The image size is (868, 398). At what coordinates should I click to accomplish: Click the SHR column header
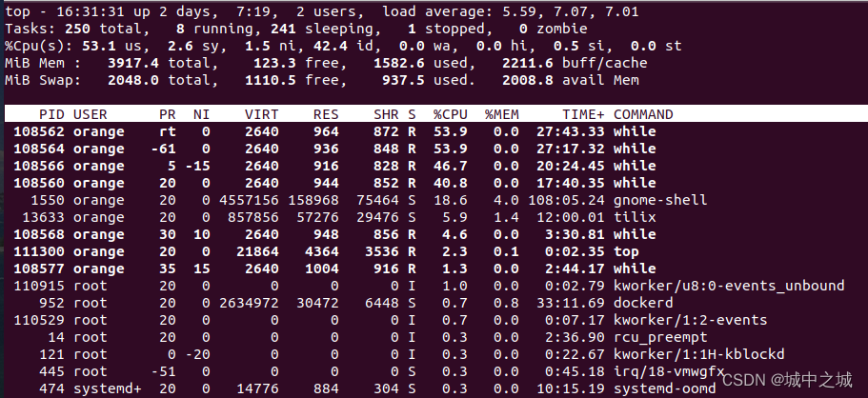pyautogui.click(x=386, y=114)
